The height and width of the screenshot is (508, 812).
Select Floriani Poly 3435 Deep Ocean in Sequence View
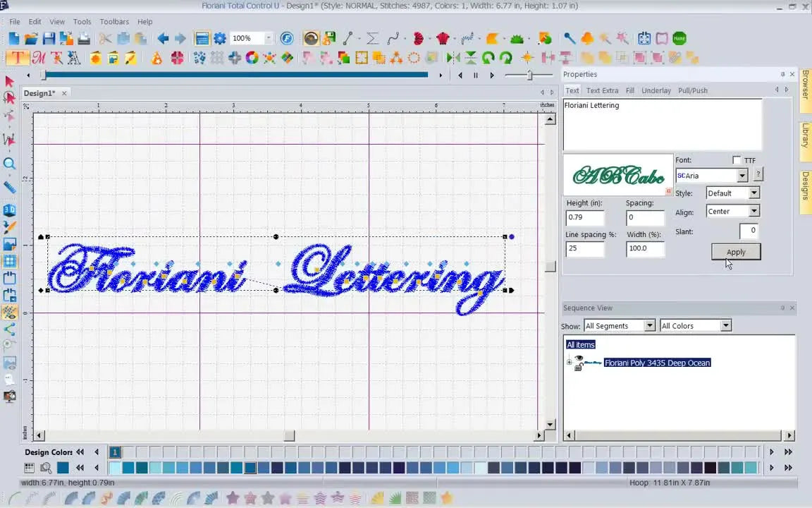tap(657, 363)
